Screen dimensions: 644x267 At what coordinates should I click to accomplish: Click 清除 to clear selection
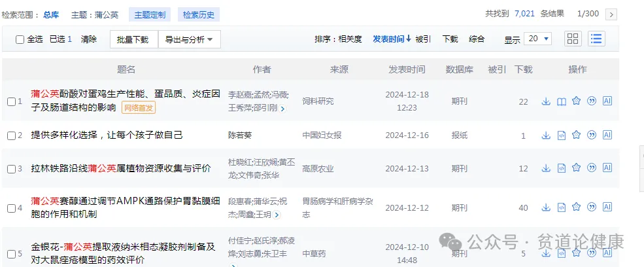89,39
